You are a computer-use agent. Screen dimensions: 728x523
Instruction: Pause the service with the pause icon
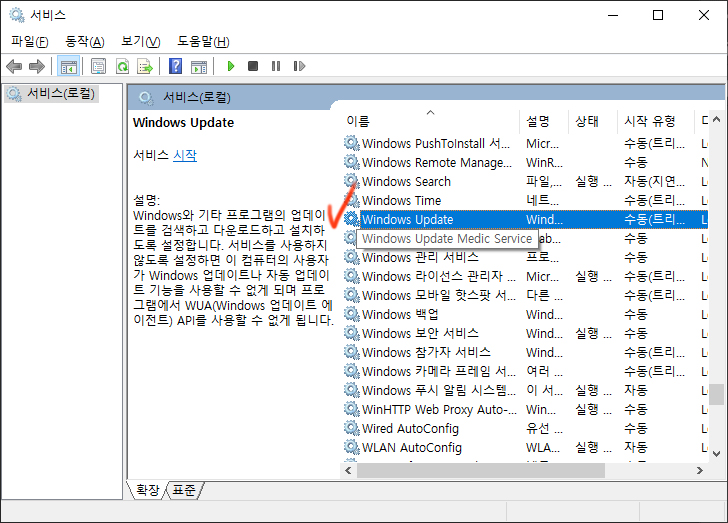[x=276, y=66]
